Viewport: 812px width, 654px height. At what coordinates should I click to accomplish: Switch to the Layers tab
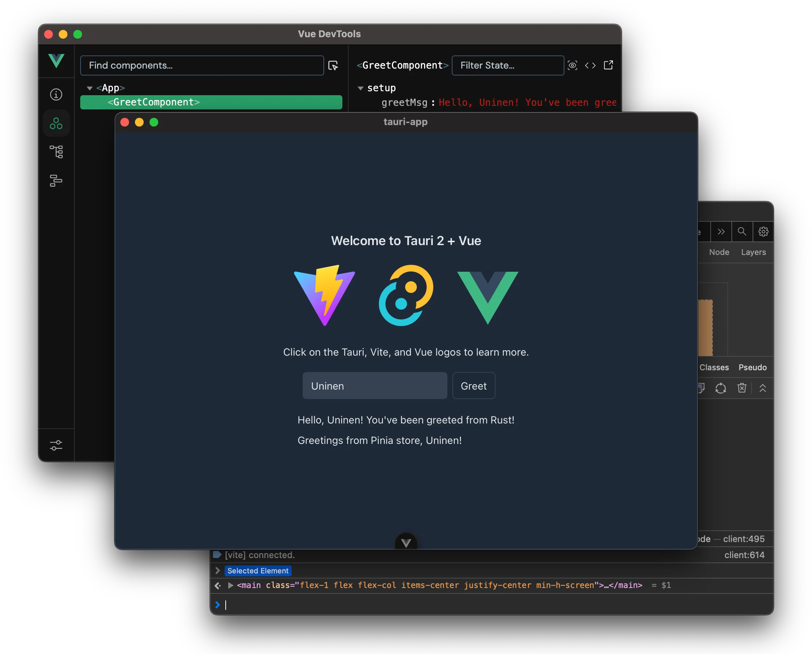pyautogui.click(x=753, y=252)
